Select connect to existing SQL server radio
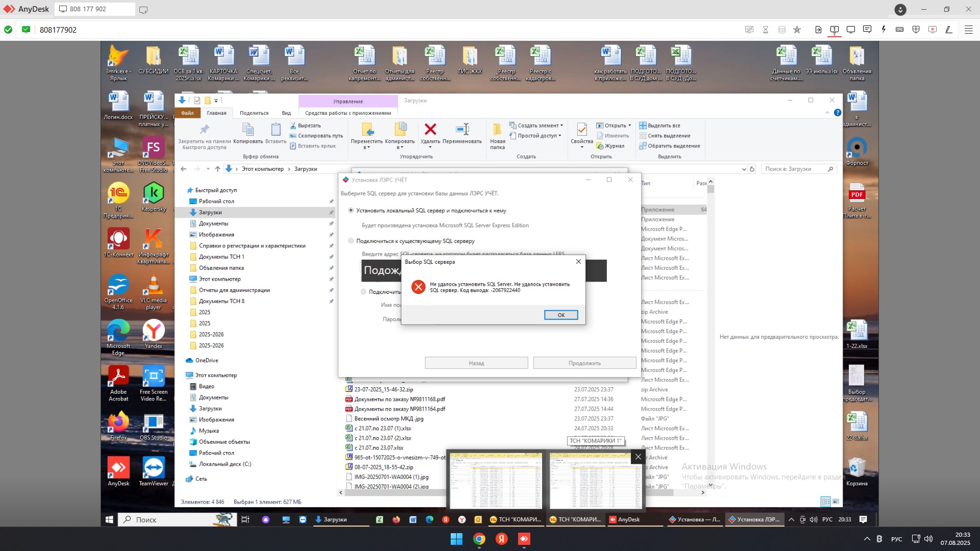Screen dimensions: 980x551 click(x=351, y=241)
